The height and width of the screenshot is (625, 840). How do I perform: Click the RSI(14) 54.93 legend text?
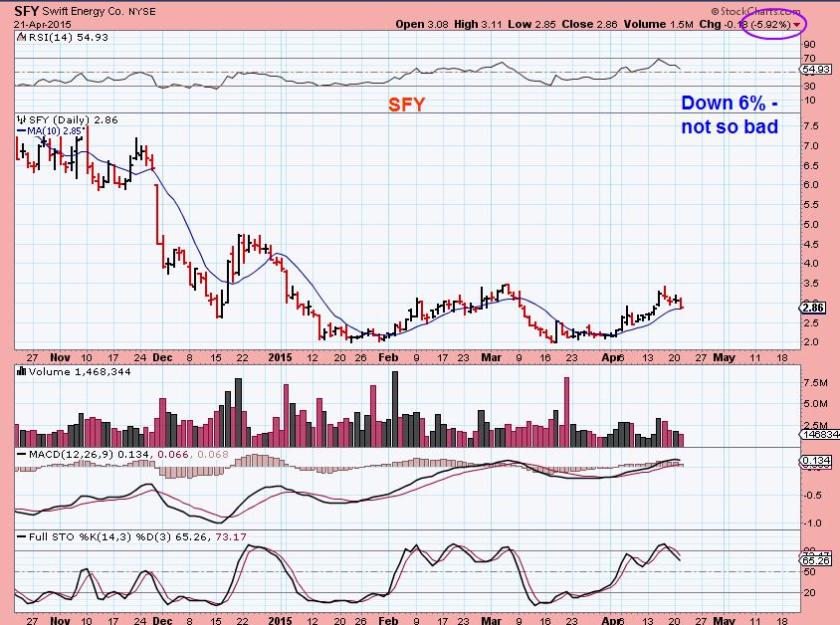tap(68, 37)
